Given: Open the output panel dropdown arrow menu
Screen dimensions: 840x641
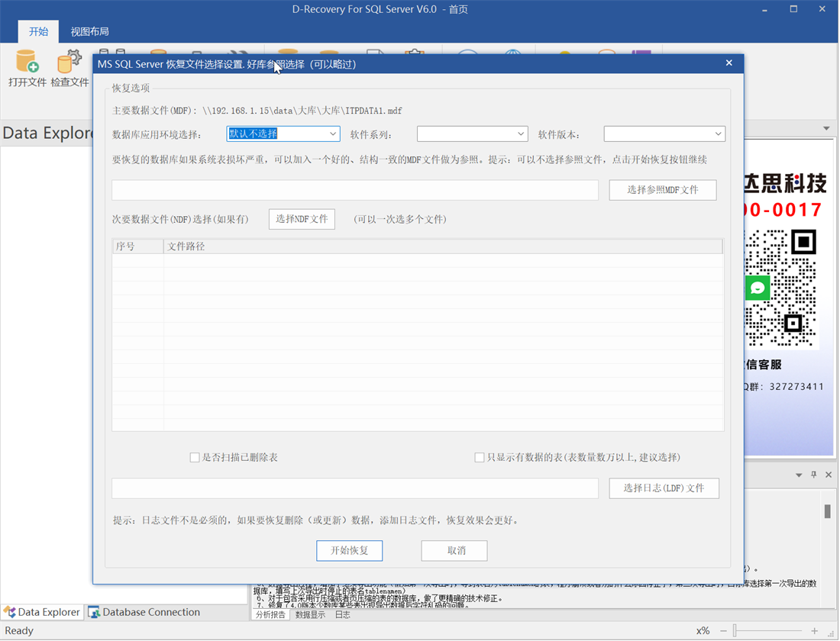Looking at the screenshot, I should [799, 475].
